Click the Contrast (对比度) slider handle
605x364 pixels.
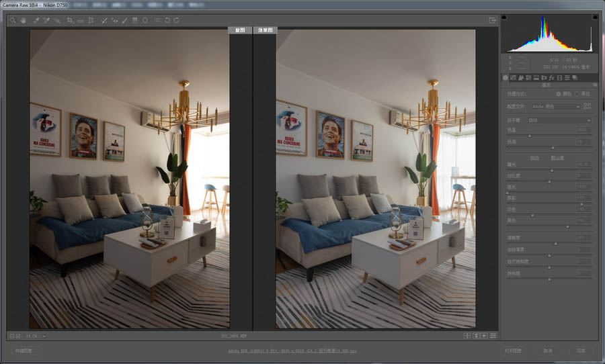549,181
